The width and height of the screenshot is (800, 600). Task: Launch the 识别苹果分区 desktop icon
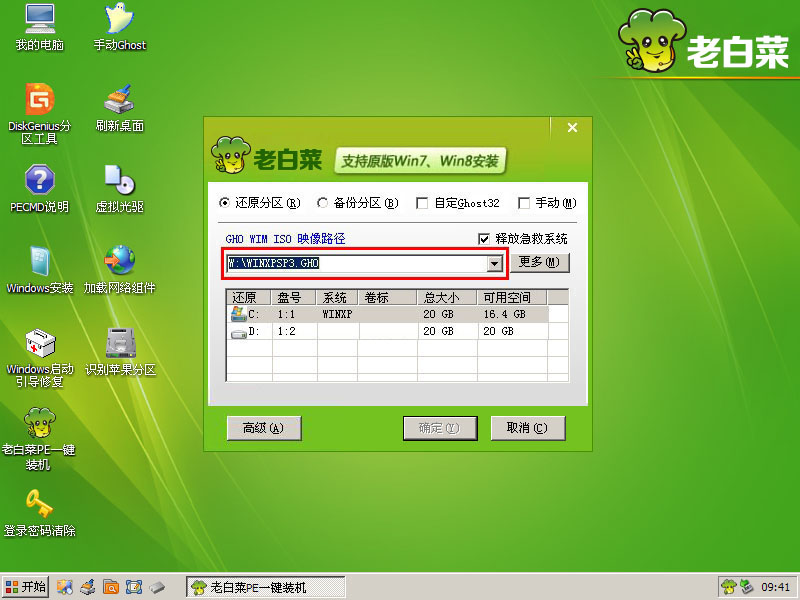pos(120,352)
